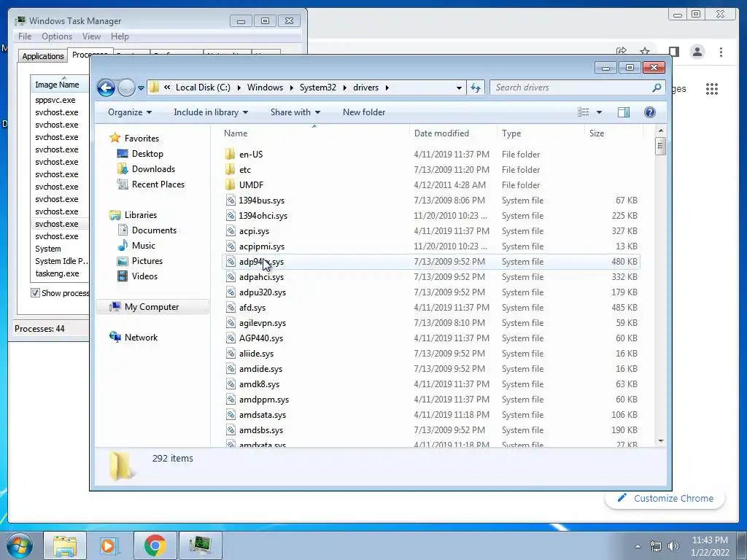Open the Include in library dropdown

point(211,112)
